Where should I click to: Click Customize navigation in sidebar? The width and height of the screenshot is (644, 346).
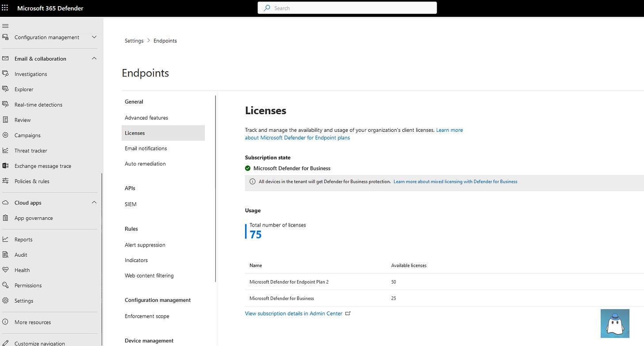coord(40,343)
